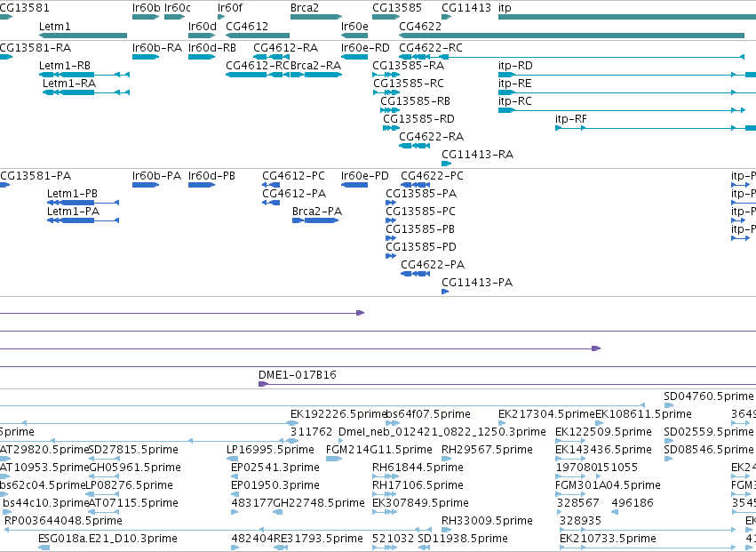Click the itp gene label

coord(505,8)
